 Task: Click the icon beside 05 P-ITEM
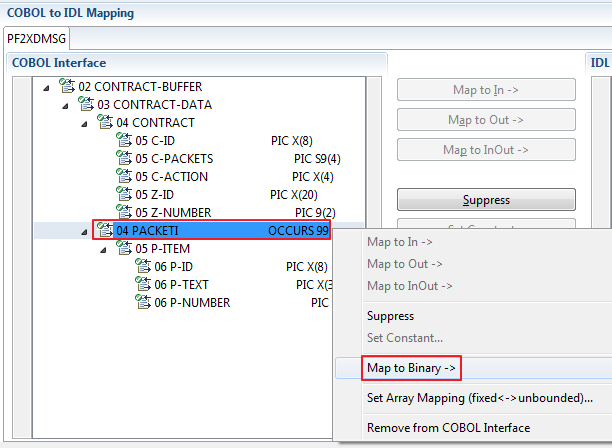click(124, 248)
